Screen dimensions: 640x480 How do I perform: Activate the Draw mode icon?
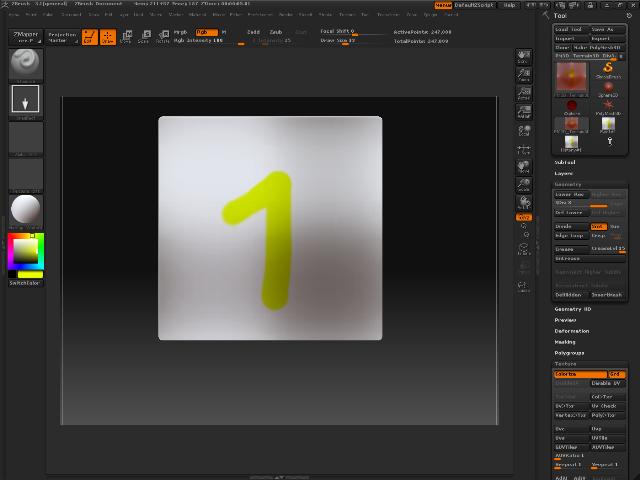click(107, 37)
